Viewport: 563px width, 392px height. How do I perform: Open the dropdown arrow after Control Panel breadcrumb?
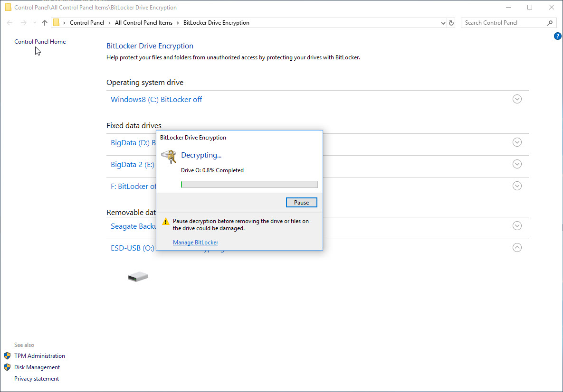[x=110, y=23]
